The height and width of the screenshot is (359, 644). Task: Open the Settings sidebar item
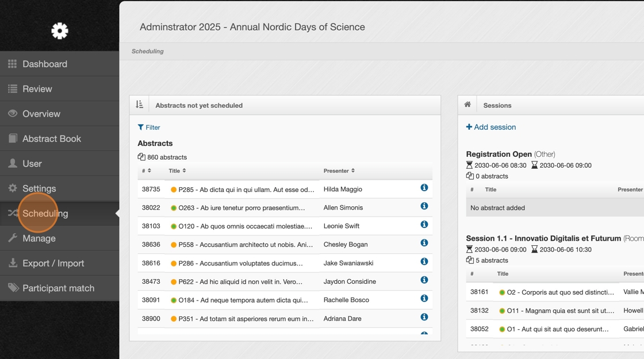click(39, 188)
